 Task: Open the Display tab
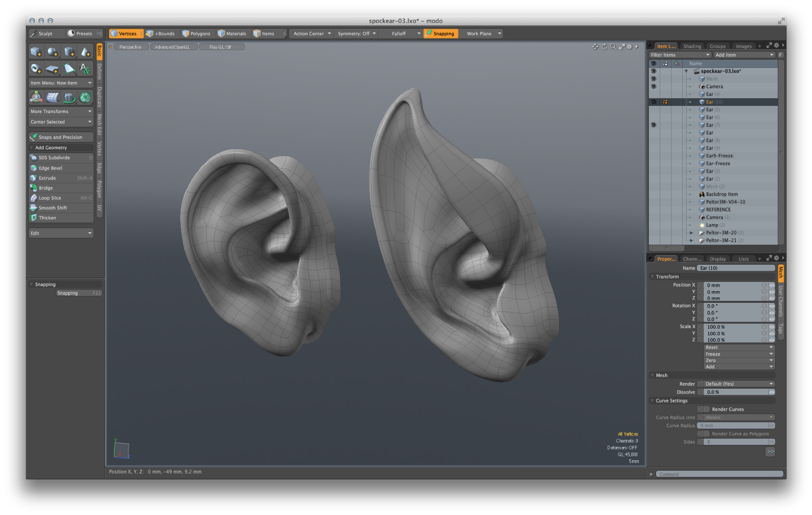click(718, 259)
